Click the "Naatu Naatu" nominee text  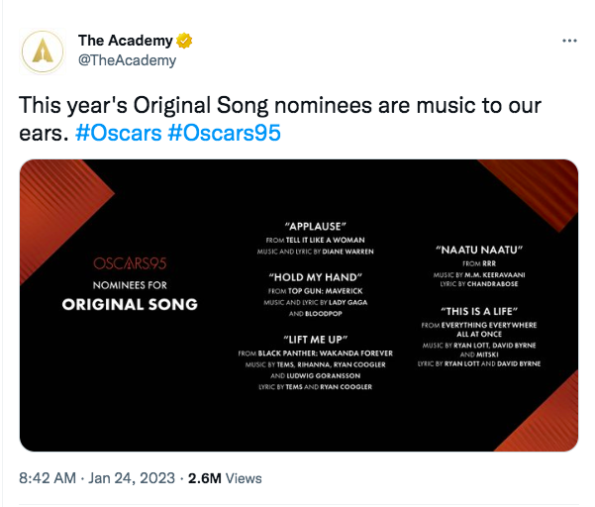pyautogui.click(x=479, y=250)
